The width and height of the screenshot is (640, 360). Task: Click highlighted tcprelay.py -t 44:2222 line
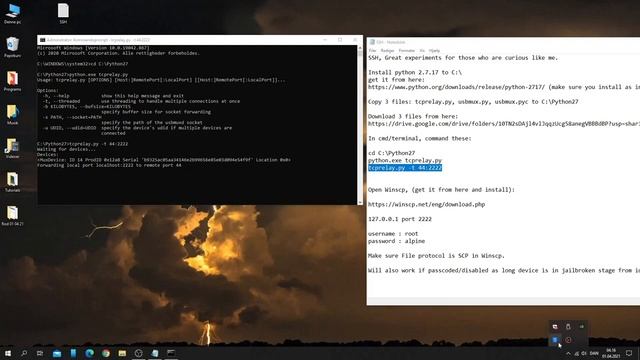405,168
